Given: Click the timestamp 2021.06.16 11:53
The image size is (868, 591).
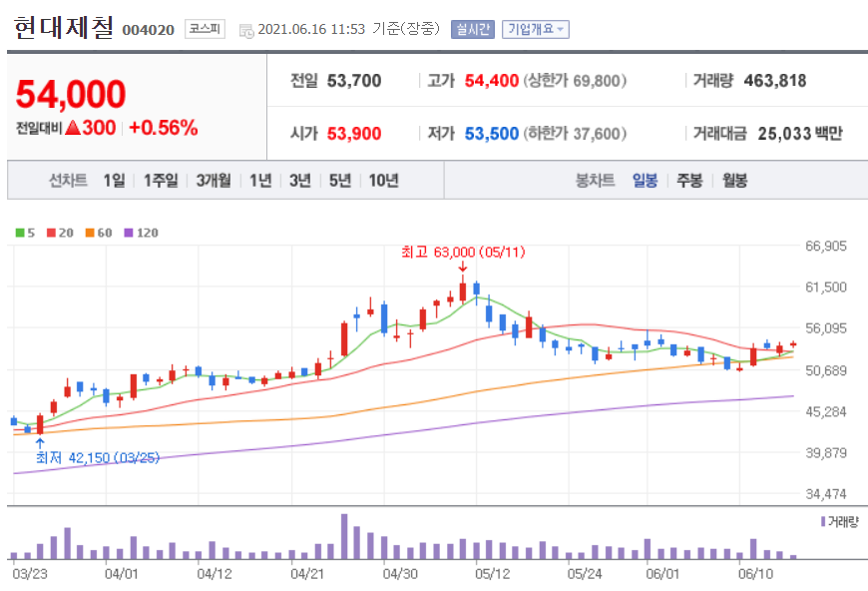Looking at the screenshot, I should point(311,29).
